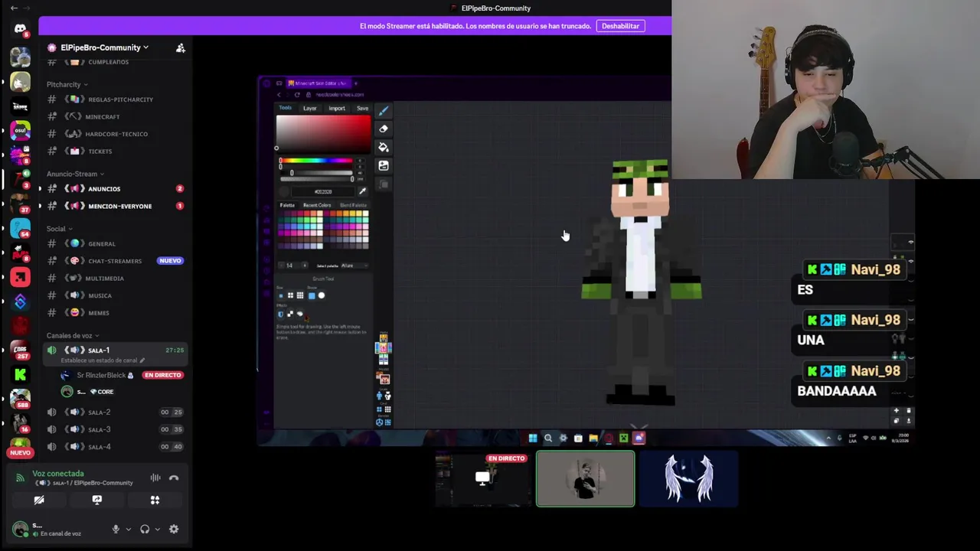Image resolution: width=980 pixels, height=551 pixels.
Task: Click the Windows Start button in stream
Action: 533,439
